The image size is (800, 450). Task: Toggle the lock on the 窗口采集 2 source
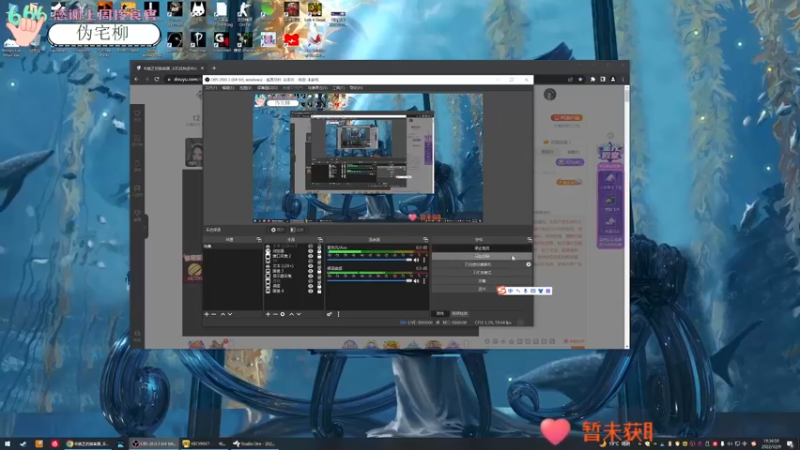tap(319, 256)
